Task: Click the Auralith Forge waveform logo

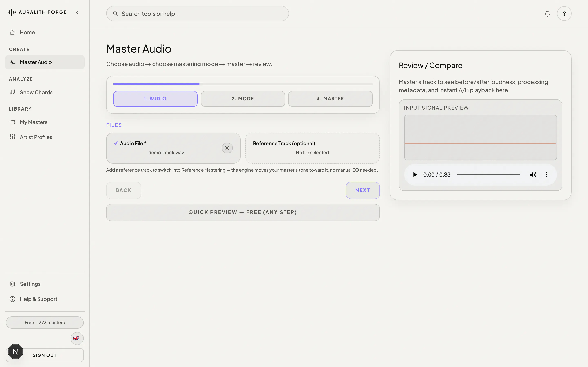Action: pyautogui.click(x=11, y=12)
